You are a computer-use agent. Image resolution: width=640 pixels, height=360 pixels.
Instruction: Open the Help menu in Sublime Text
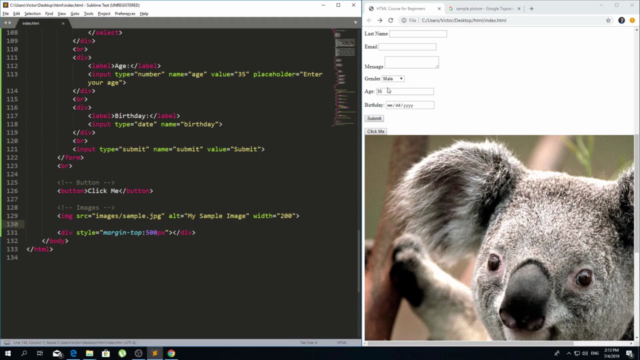click(144, 13)
